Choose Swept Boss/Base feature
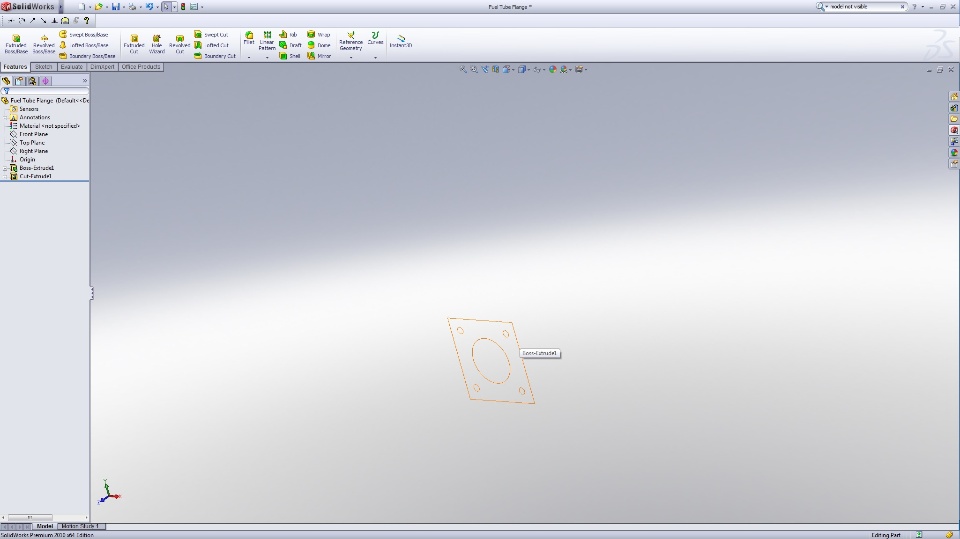 (84, 35)
